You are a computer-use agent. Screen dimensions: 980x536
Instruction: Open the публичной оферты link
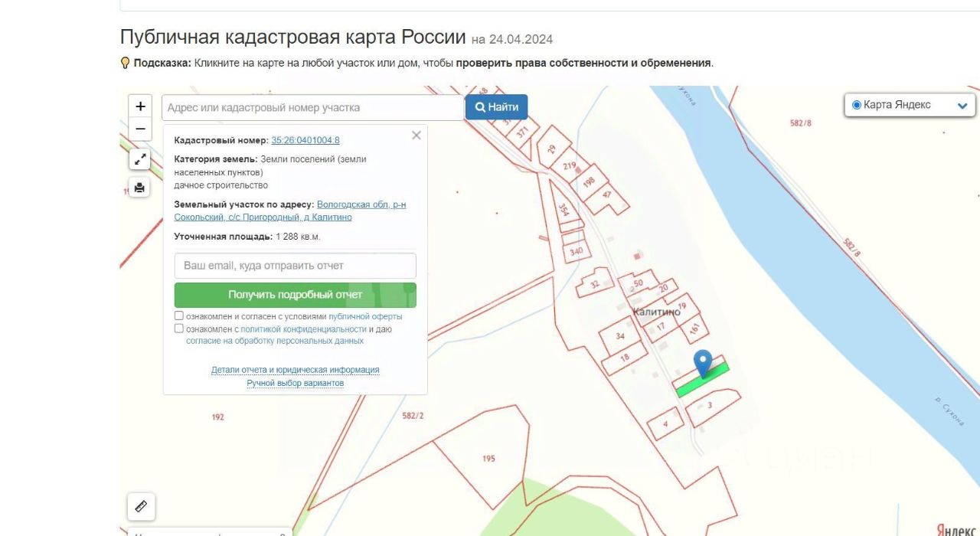365,316
